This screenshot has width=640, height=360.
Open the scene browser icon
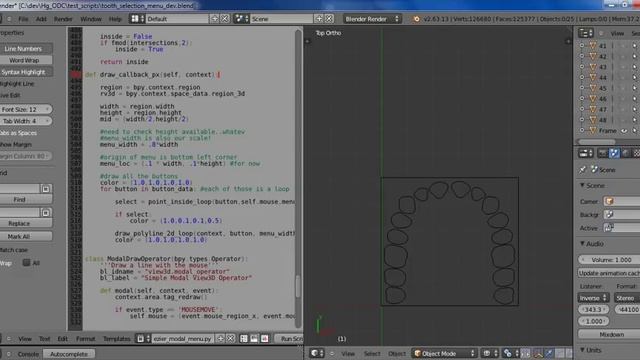(x=241, y=19)
